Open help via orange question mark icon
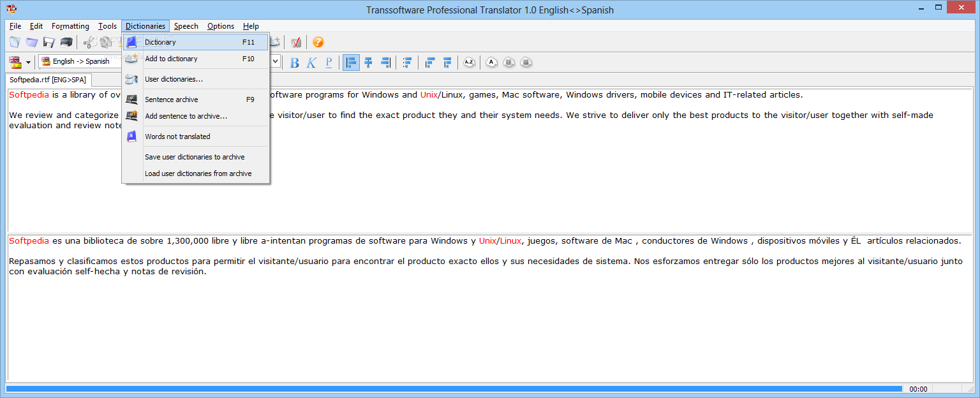Screen dimensions: 980x398 (318, 42)
